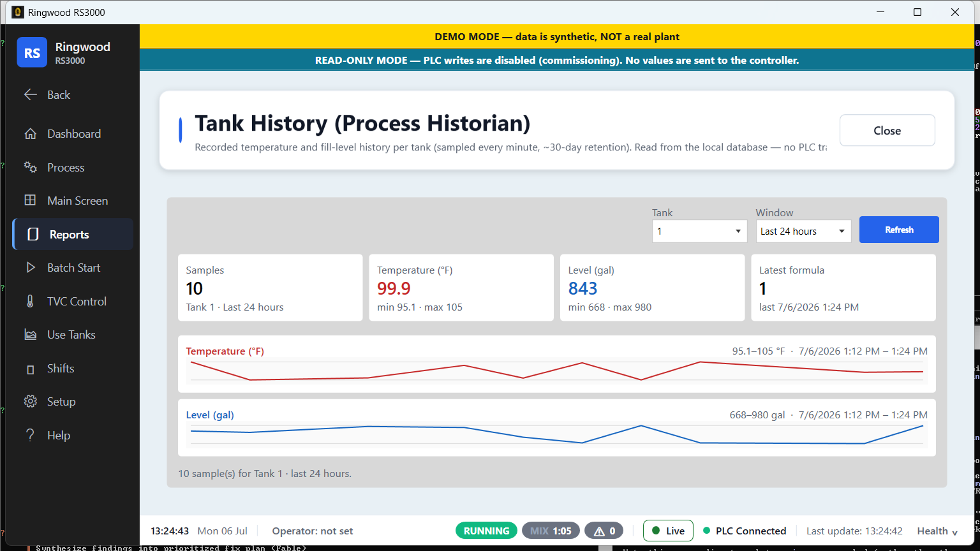This screenshot has height=551, width=980.
Task: Click the Samples summary card
Action: [x=271, y=288]
